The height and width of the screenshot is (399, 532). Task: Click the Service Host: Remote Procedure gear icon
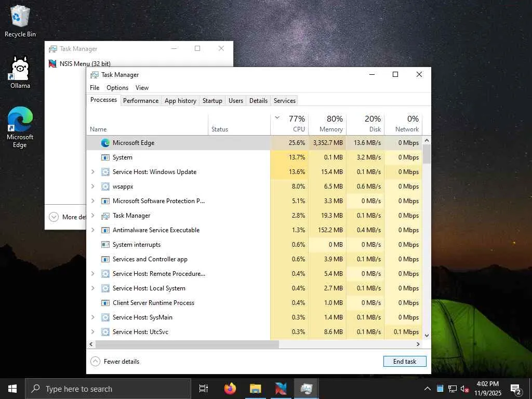click(105, 274)
